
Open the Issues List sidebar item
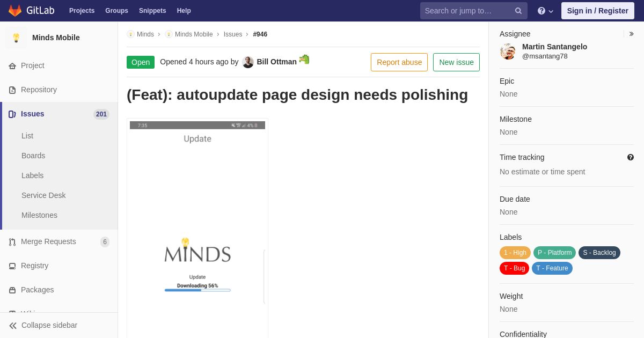click(27, 136)
